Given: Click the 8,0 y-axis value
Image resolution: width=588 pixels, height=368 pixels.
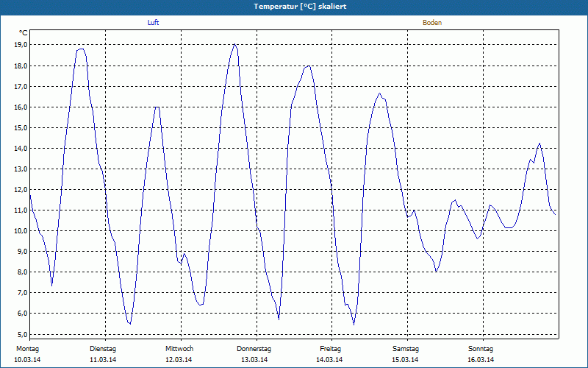Looking at the screenshot, I should coord(23,272).
